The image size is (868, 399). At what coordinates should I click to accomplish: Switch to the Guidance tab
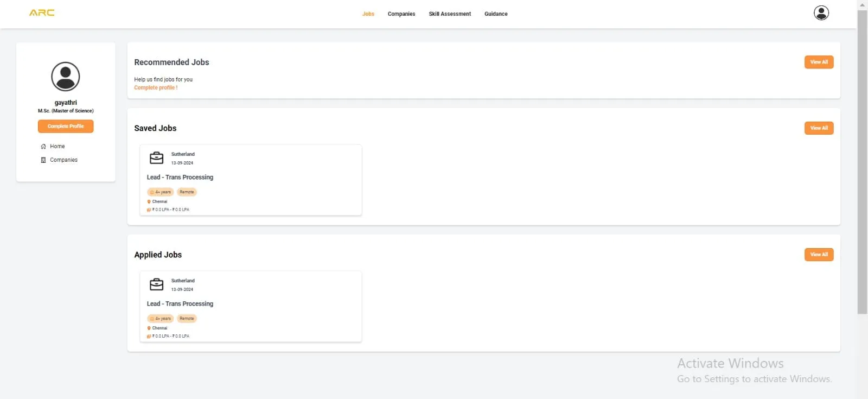tap(496, 14)
